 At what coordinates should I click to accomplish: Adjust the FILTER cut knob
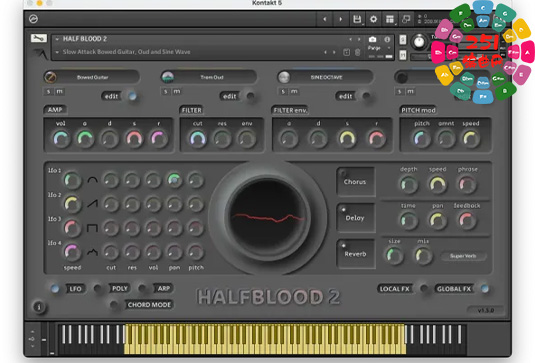tap(198, 139)
